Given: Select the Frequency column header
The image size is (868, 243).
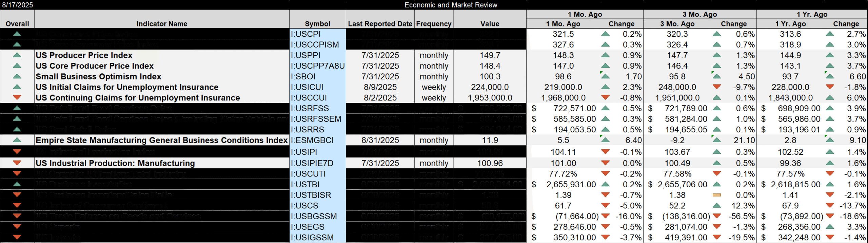Looking at the screenshot, I should click(434, 24).
